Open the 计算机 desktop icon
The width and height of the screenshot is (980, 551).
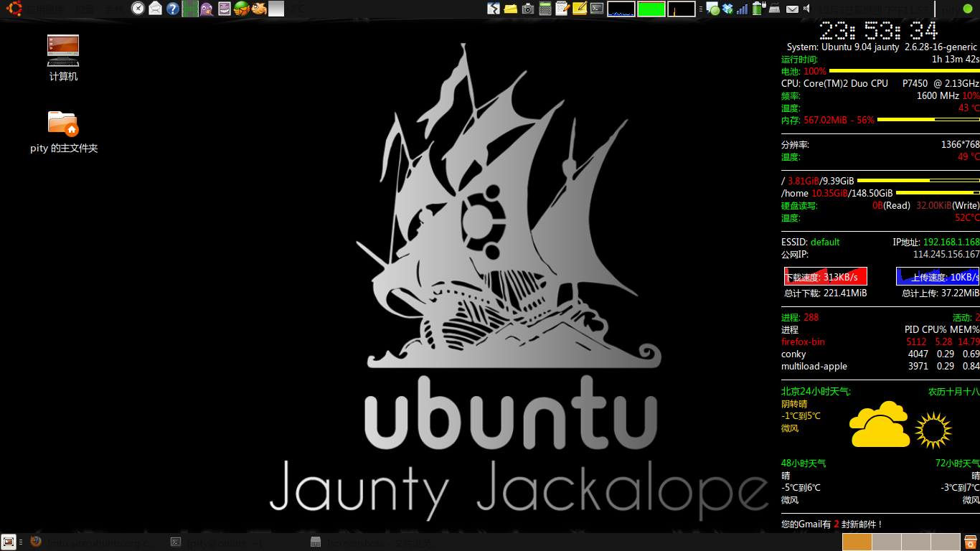(63, 57)
